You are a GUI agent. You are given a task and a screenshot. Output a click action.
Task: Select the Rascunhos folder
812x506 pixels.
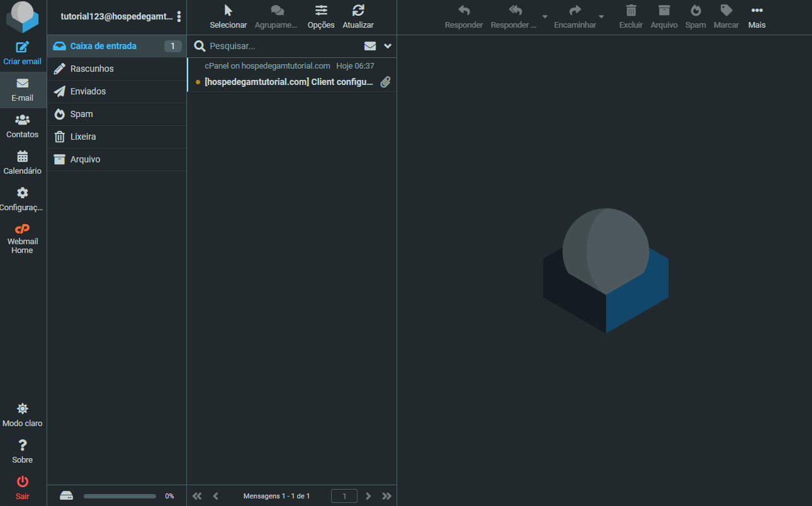coord(92,69)
